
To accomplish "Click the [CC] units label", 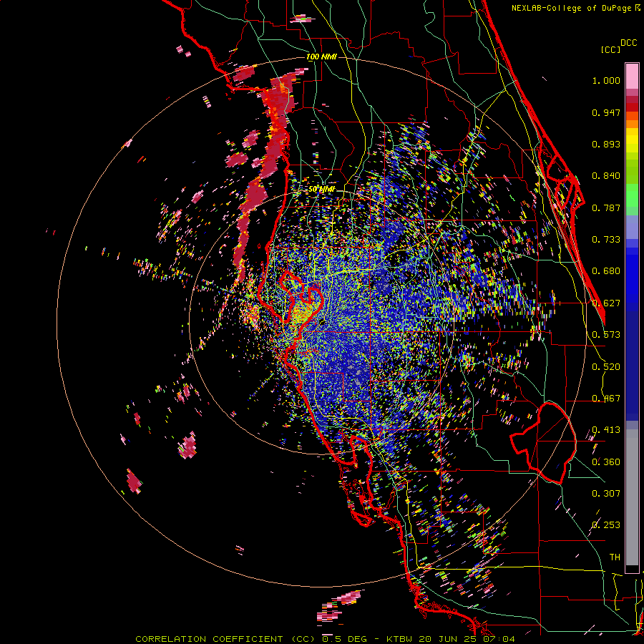I will (x=610, y=49).
